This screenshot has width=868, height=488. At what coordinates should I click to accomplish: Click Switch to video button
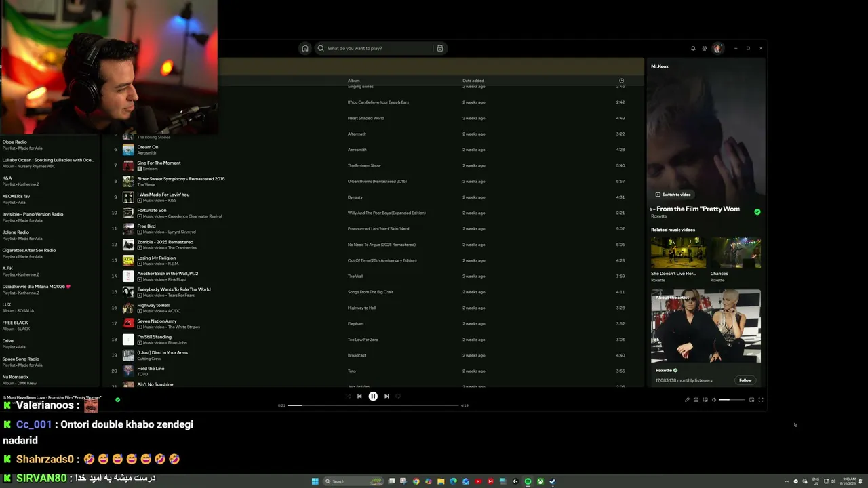(x=673, y=195)
